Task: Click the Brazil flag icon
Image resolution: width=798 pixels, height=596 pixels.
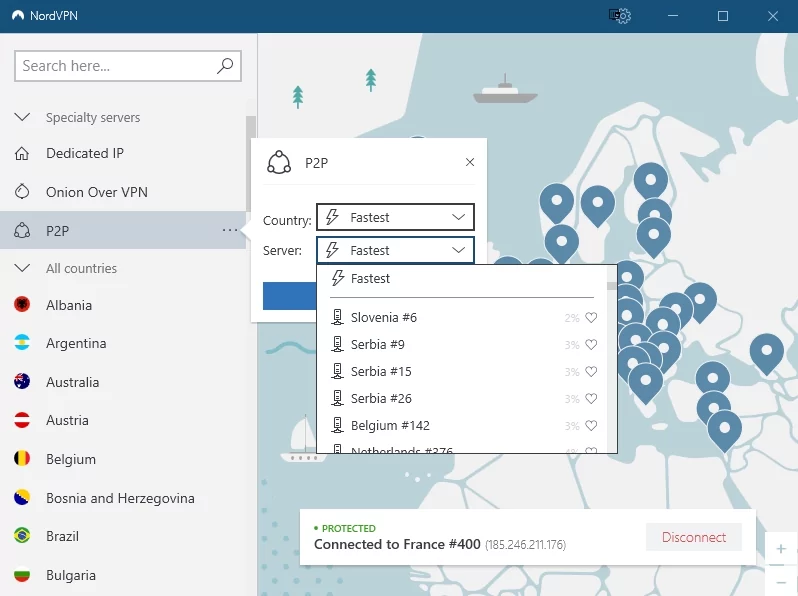Action: click(x=22, y=535)
